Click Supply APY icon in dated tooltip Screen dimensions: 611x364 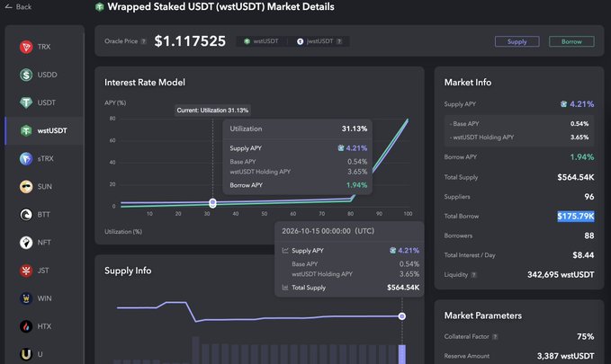(x=392, y=251)
